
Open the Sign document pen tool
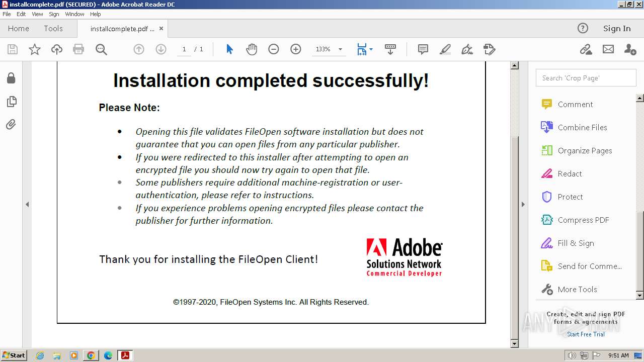pyautogui.click(x=467, y=49)
